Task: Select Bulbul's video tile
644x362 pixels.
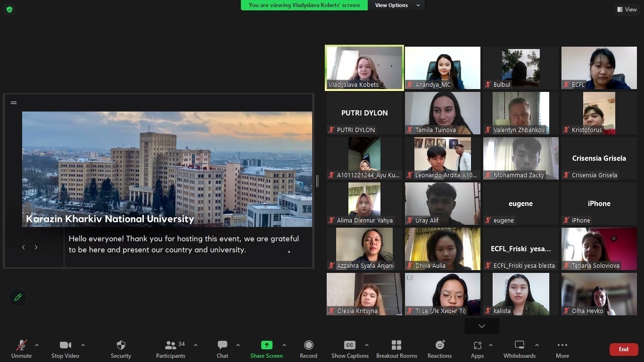Action: point(521,68)
